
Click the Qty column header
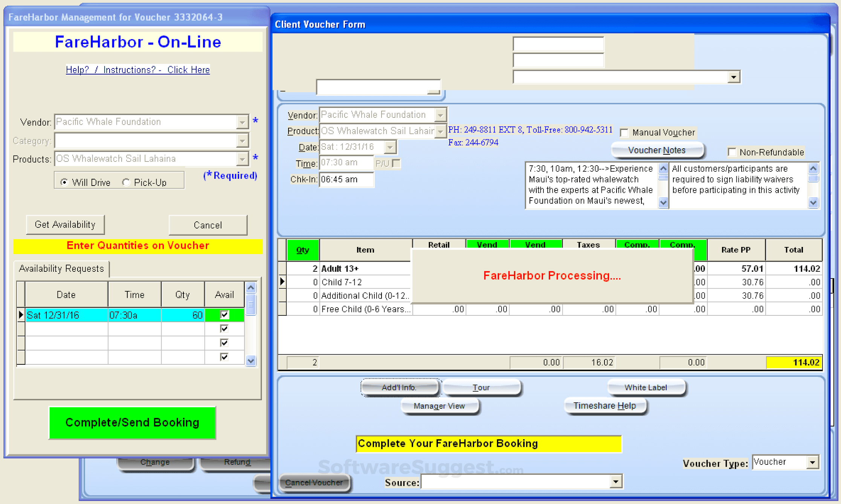(x=302, y=250)
